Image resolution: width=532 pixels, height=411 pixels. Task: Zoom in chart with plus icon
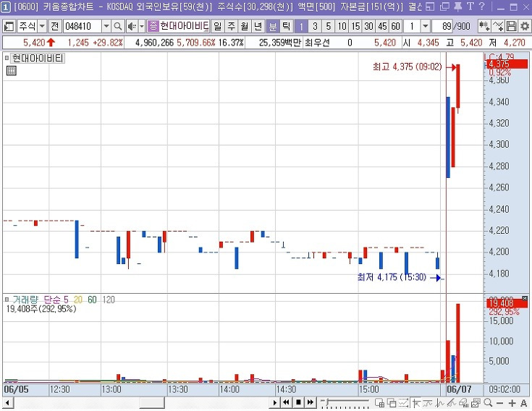coord(512,403)
